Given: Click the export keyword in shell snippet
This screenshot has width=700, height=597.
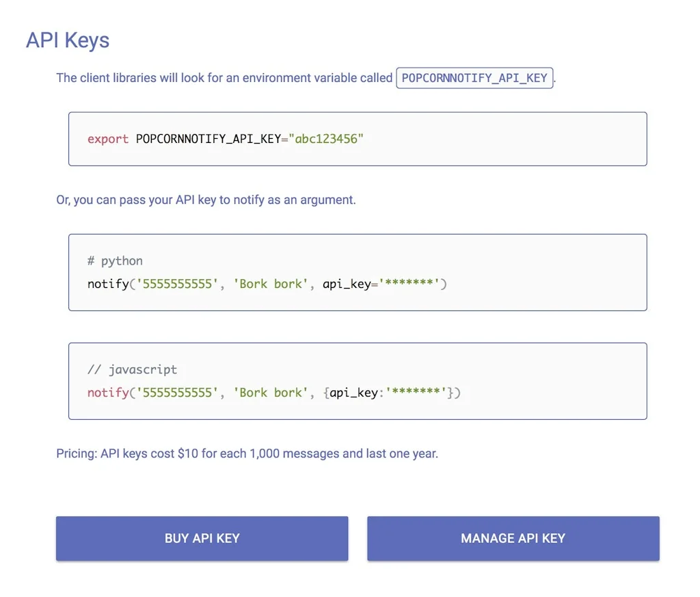Looking at the screenshot, I should 108,139.
